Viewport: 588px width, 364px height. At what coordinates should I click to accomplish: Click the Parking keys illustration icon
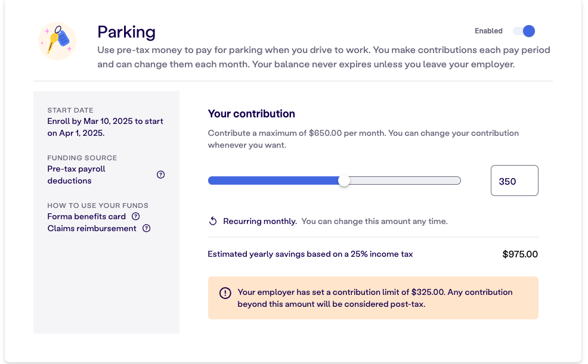(x=57, y=41)
